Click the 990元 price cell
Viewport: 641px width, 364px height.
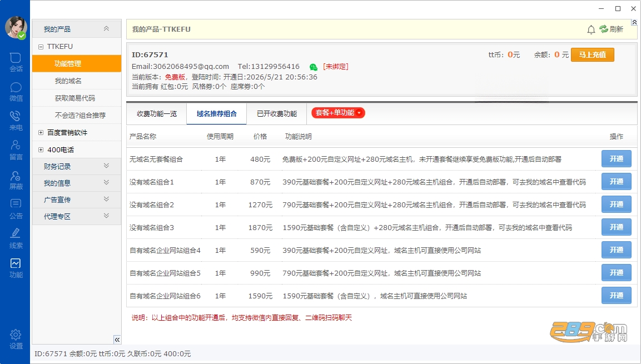click(260, 273)
